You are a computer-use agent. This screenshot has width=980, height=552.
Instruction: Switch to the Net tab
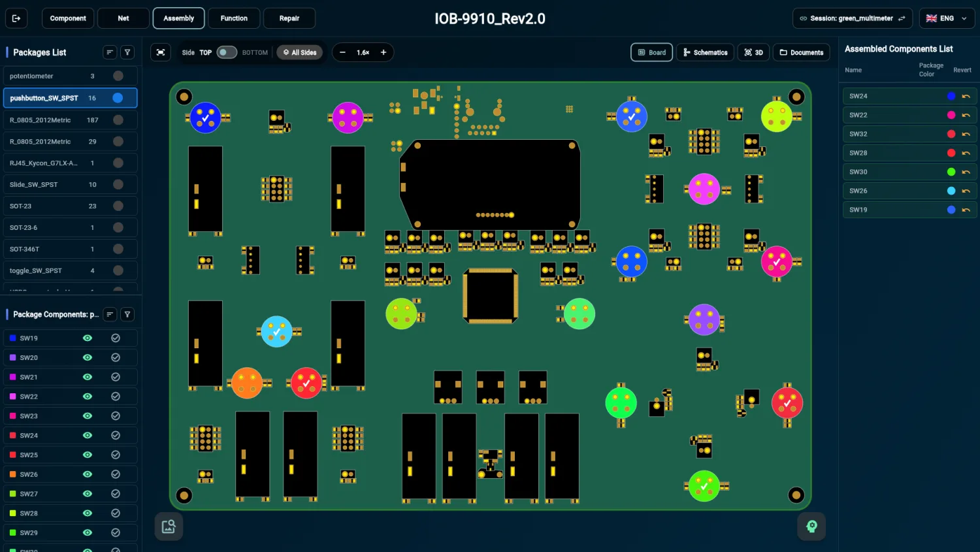(123, 18)
